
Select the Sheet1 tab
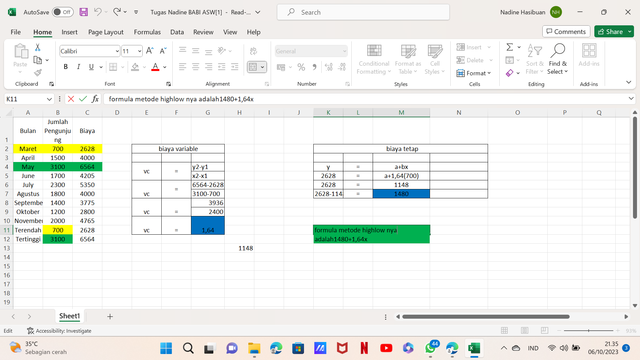[x=69, y=316]
